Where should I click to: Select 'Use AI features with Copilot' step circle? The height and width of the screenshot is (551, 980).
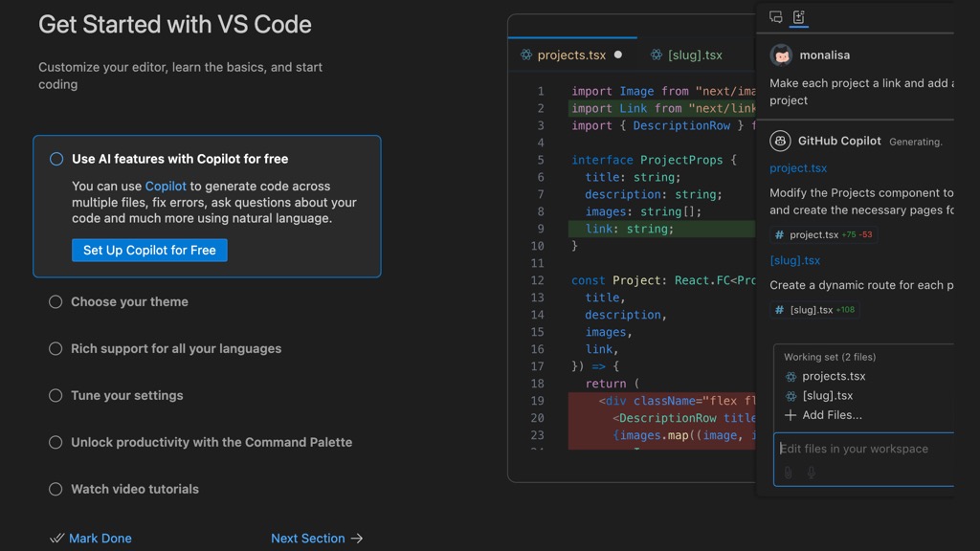[56, 159]
